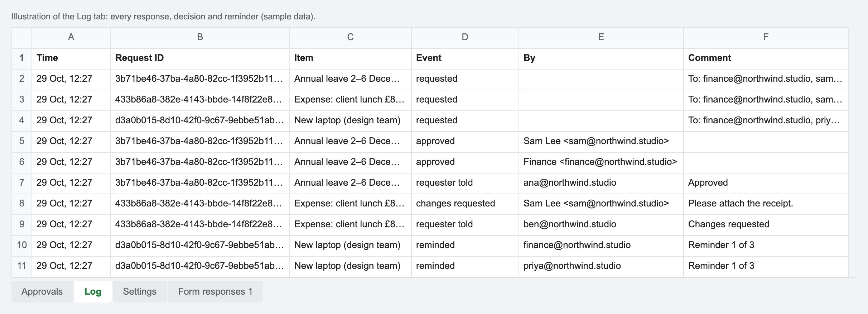Select column C header
868x314 pixels.
(351, 38)
